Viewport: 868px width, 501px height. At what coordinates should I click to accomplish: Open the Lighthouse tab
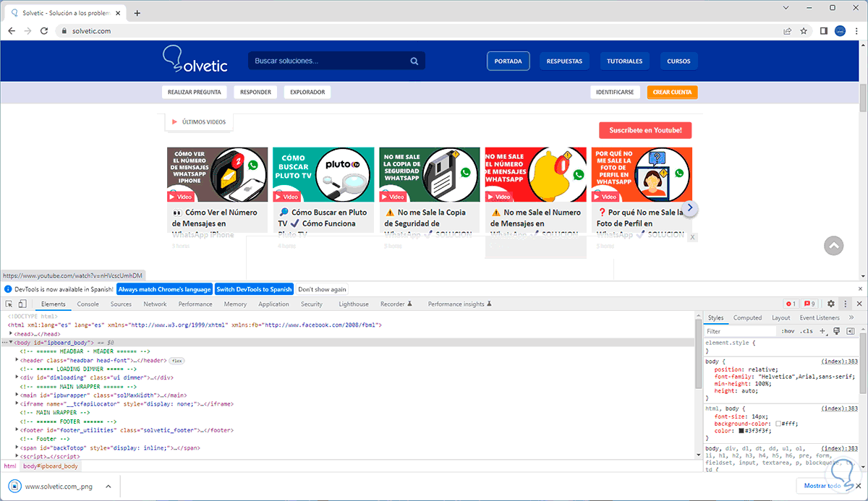point(354,304)
